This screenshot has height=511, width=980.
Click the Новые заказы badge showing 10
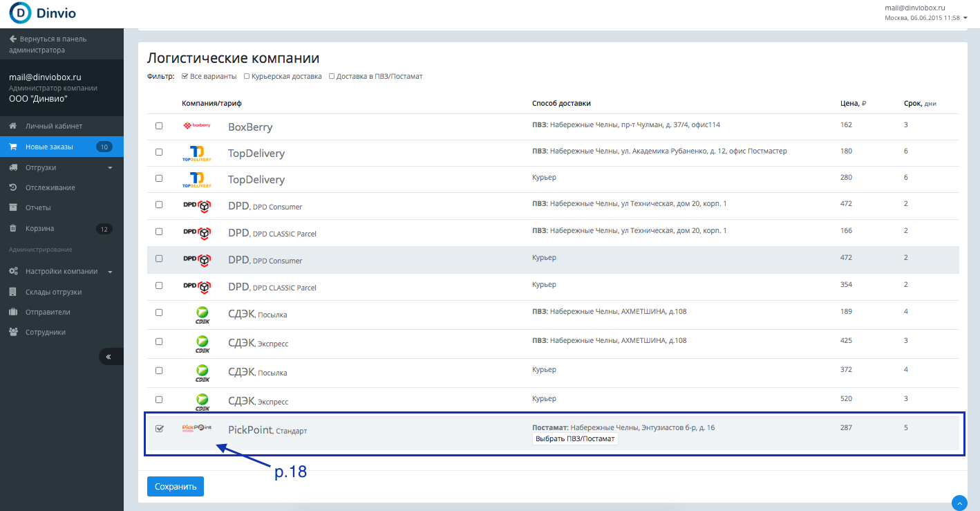pyautogui.click(x=104, y=147)
